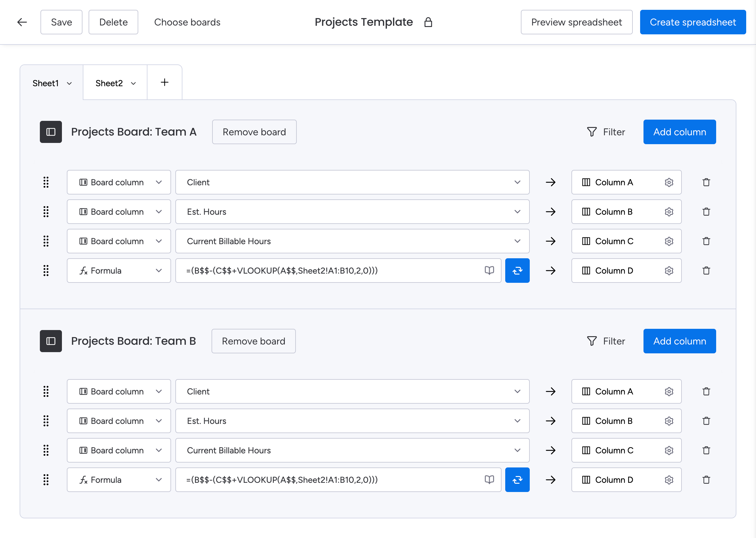Click the back arrow icon
Viewport: 756px width, 538px height.
(22, 22)
